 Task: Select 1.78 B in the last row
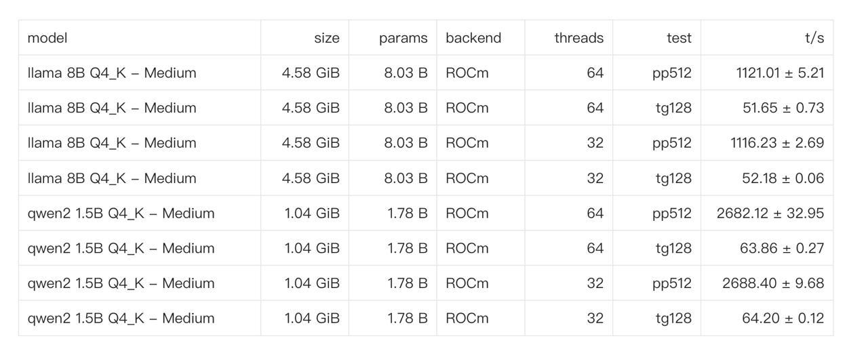click(x=408, y=318)
